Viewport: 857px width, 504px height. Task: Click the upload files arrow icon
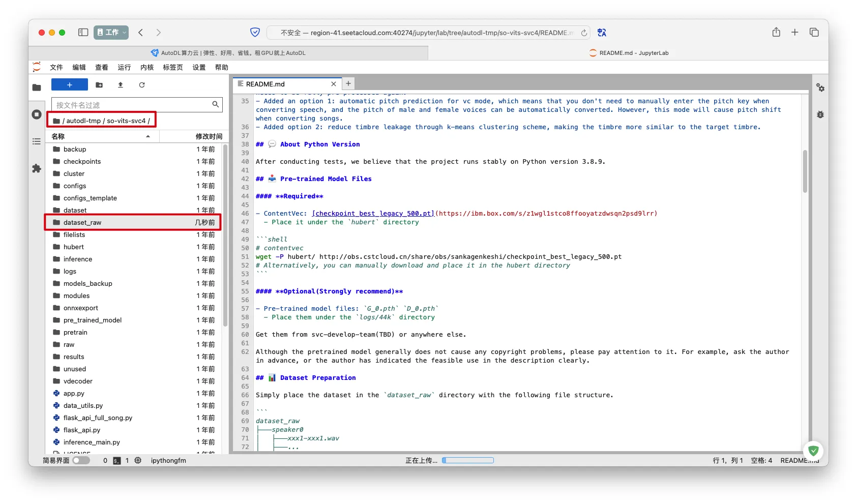coord(121,85)
